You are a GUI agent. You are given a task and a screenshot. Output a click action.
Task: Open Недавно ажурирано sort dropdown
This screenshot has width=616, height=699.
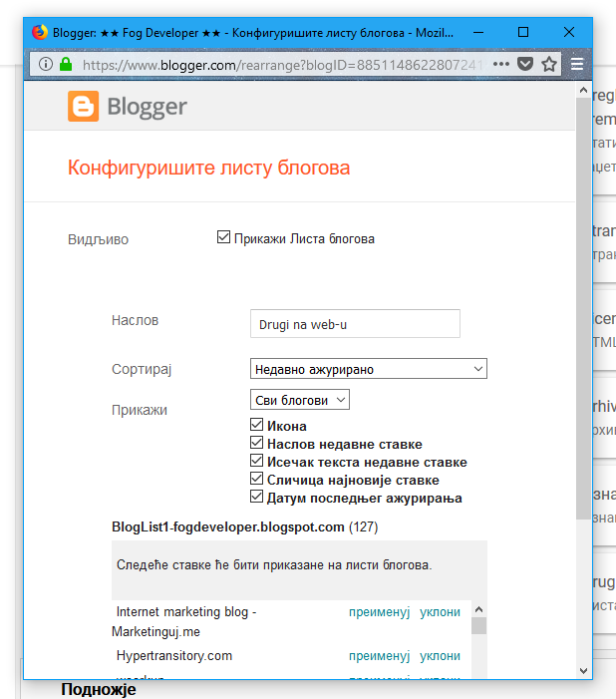click(369, 369)
